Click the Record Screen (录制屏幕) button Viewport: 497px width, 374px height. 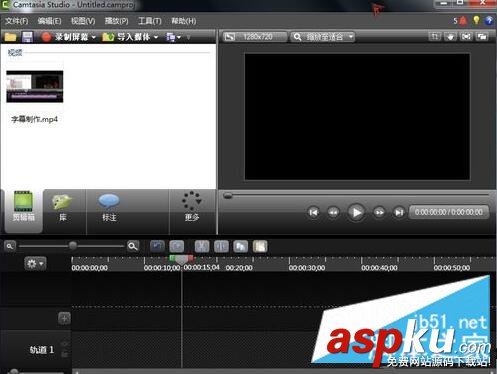coord(65,37)
